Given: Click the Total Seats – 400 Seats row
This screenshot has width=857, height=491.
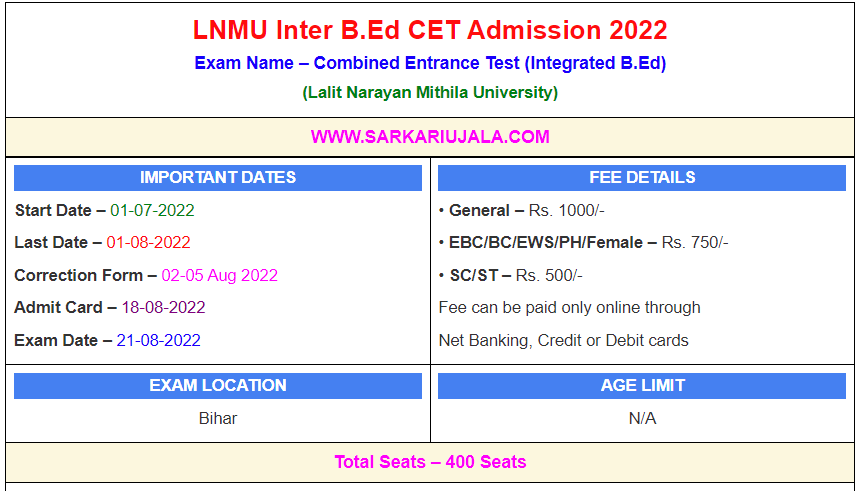Looking at the screenshot, I should [430, 462].
